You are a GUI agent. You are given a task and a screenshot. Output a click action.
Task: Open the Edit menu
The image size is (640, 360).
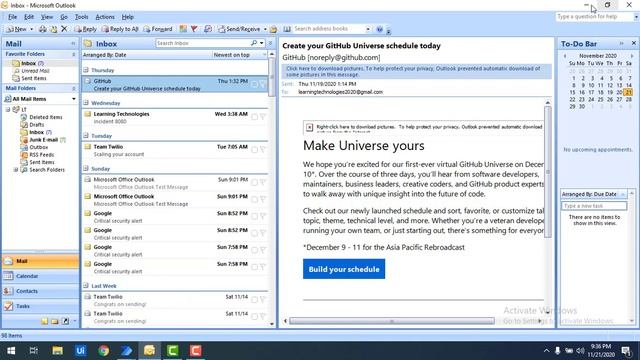(x=29, y=17)
